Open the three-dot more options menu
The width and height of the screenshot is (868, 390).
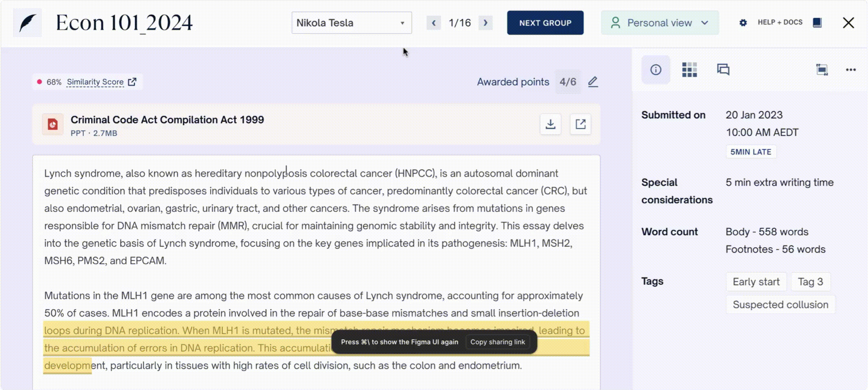point(851,70)
